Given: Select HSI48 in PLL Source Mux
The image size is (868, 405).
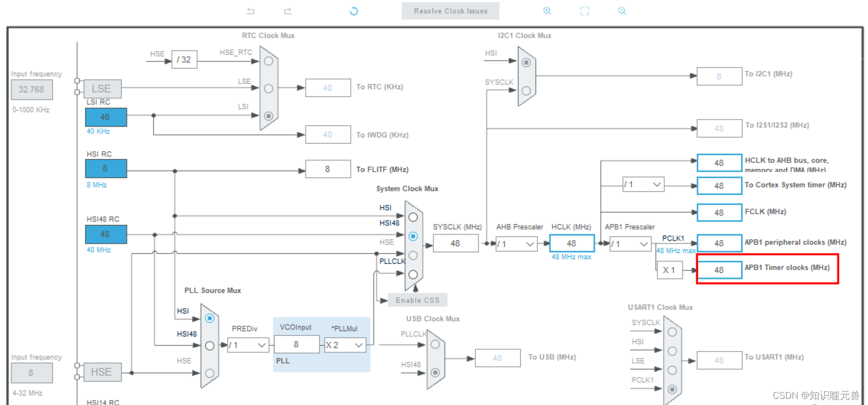Looking at the screenshot, I should [x=209, y=346].
